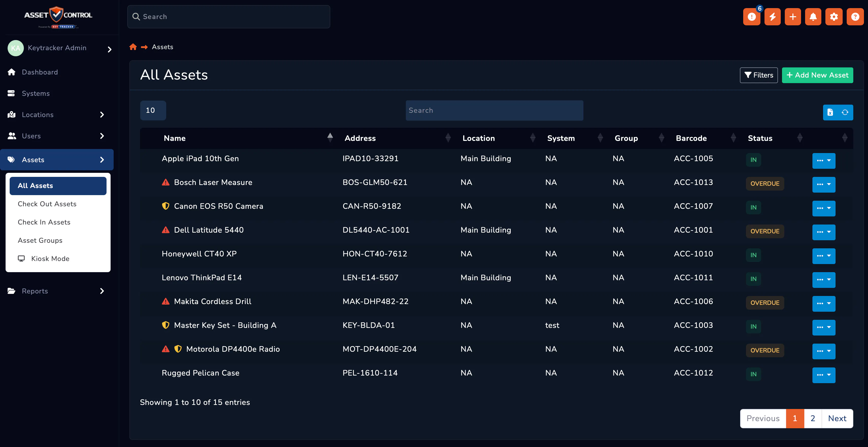Click Add New Asset button

[817, 75]
